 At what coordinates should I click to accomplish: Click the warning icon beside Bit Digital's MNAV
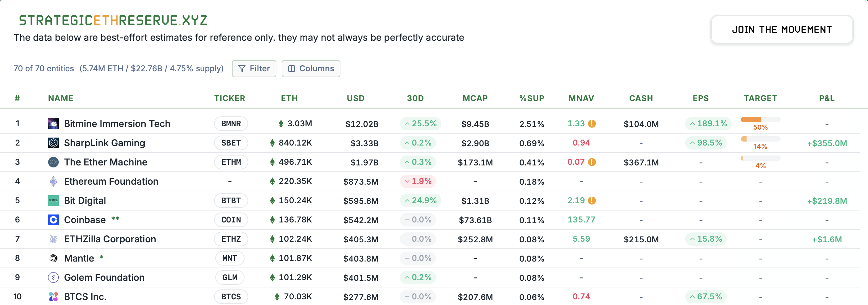coord(593,200)
